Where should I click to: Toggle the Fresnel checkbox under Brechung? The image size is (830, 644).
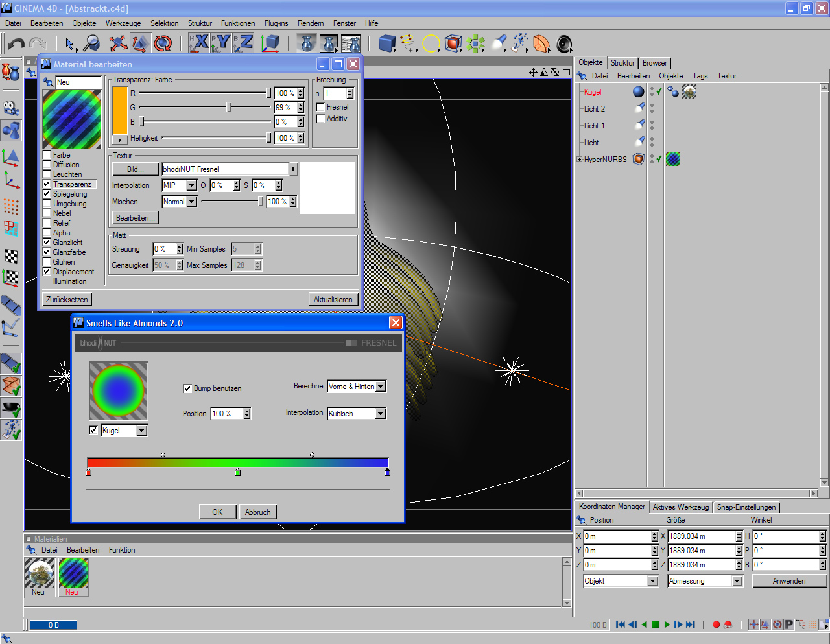point(320,107)
